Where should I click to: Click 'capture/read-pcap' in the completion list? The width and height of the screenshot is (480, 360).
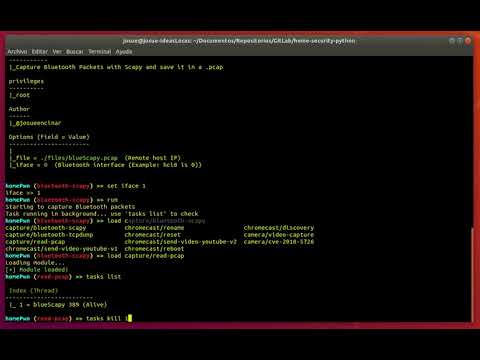[35, 242]
